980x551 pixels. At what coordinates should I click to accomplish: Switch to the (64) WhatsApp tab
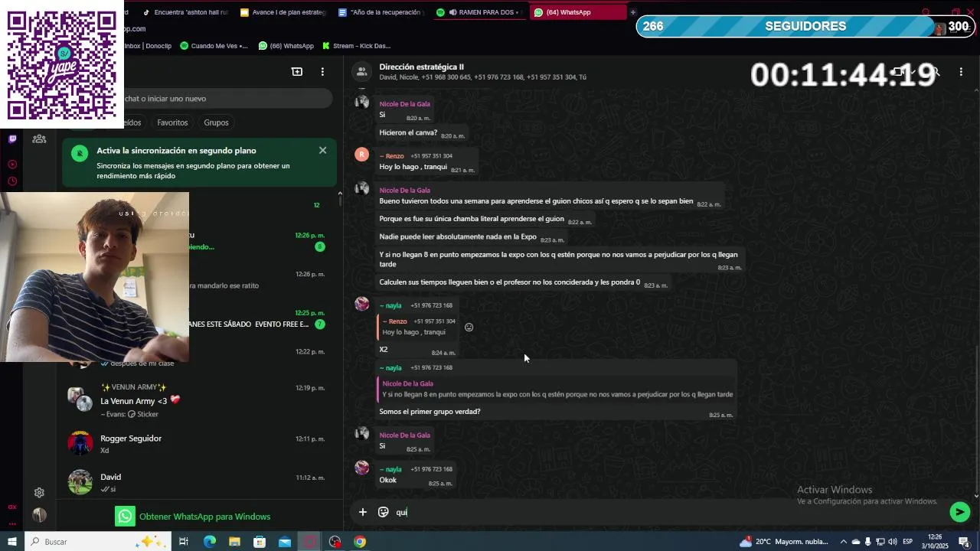point(577,12)
